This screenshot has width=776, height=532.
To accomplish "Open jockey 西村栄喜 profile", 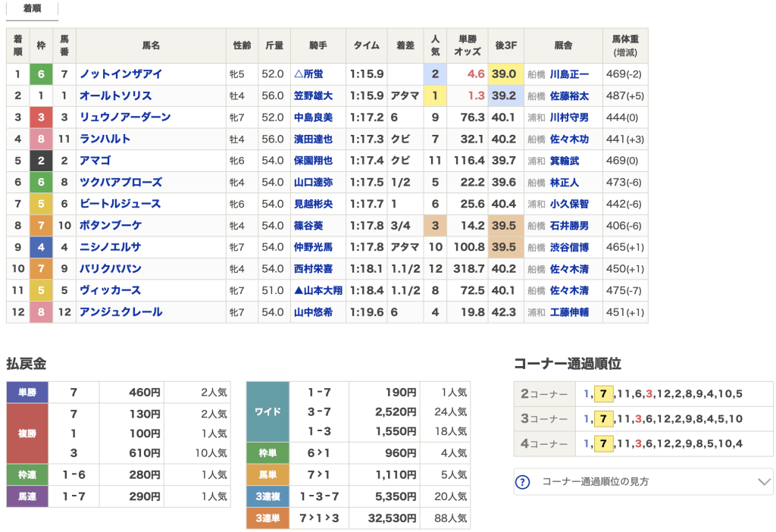I will click(313, 269).
